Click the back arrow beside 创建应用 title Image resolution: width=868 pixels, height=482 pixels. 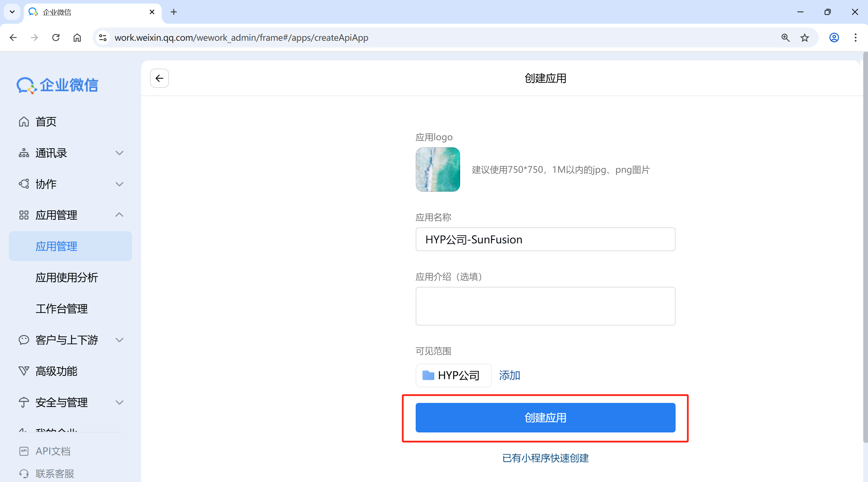point(159,78)
